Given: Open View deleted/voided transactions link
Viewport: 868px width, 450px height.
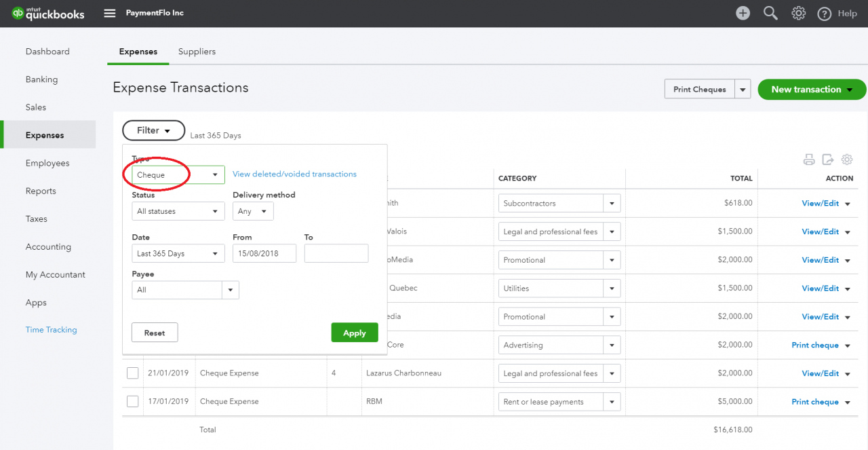Looking at the screenshot, I should tap(294, 174).
